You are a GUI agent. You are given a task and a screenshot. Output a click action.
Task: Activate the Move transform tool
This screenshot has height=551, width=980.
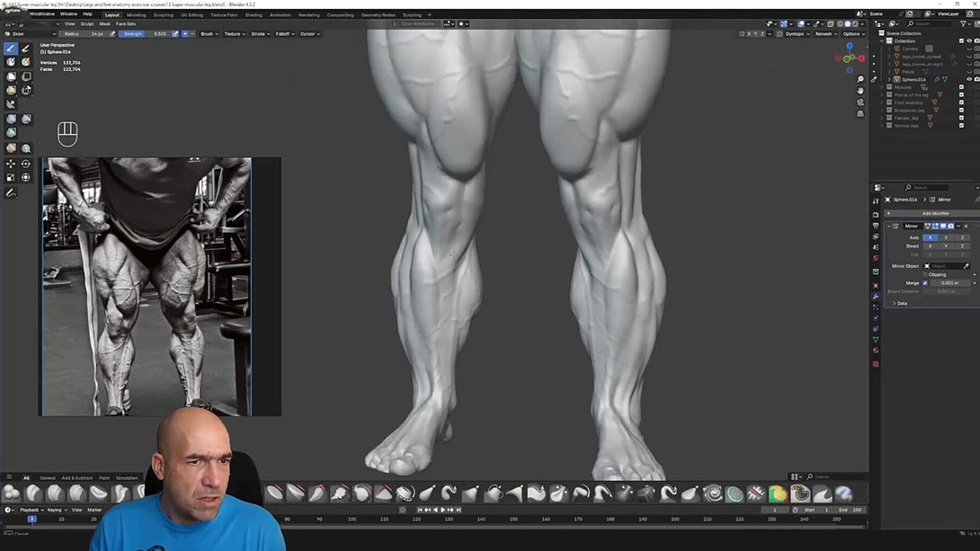tap(11, 164)
